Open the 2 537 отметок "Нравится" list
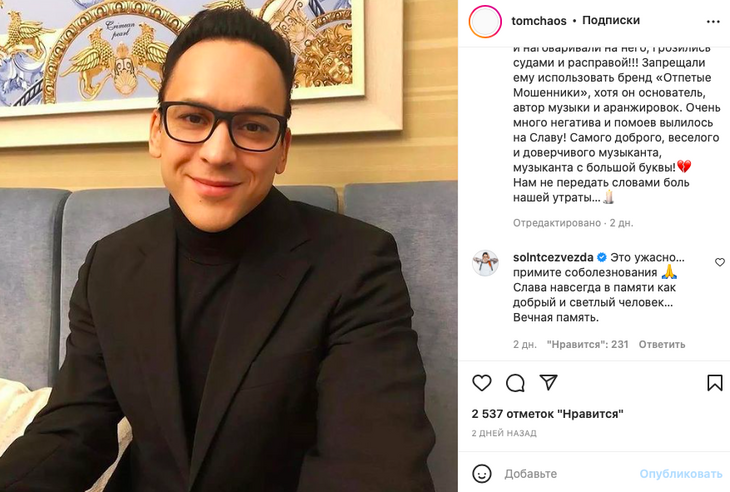The image size is (730, 492). click(x=548, y=414)
